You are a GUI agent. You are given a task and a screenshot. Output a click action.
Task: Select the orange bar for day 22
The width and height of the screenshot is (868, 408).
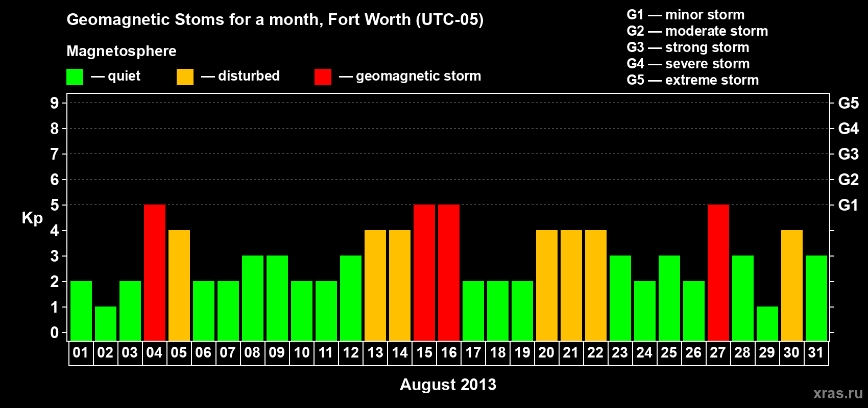pos(596,285)
